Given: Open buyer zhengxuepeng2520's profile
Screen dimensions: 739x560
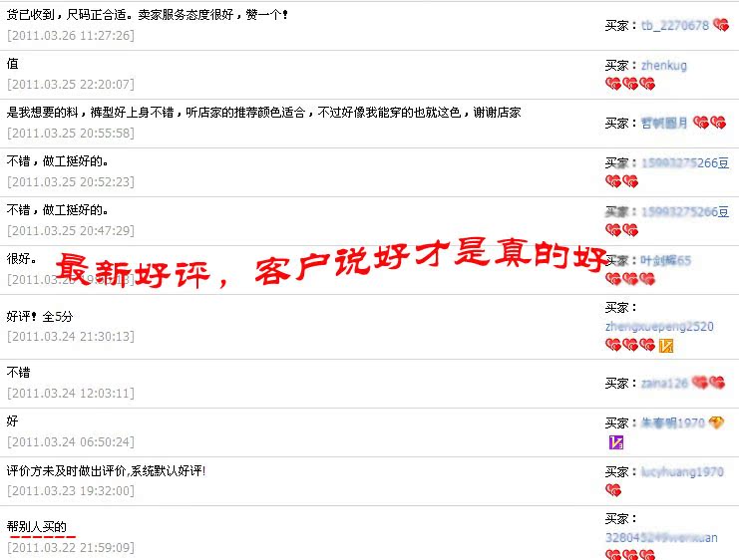Looking at the screenshot, I should coord(659,327).
